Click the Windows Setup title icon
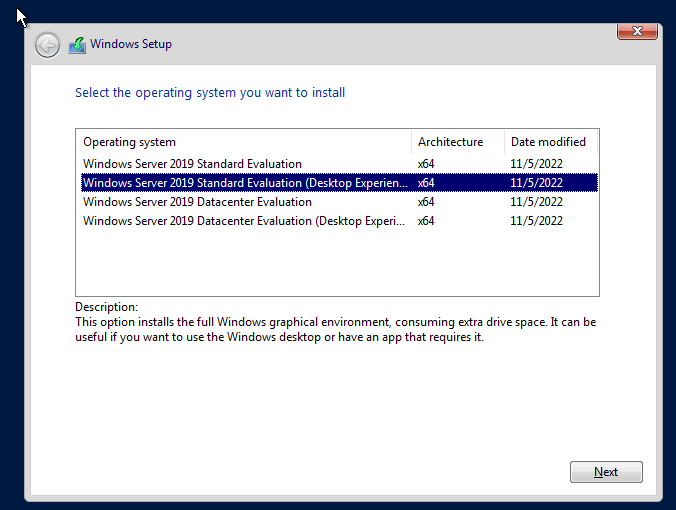 click(x=78, y=45)
